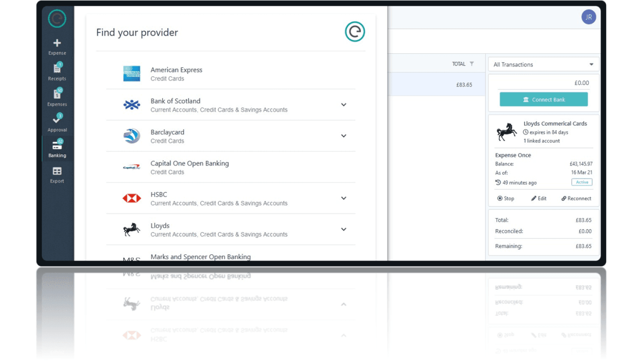Click the Find your provider heading
This screenshot has height=362, width=644.
click(137, 32)
